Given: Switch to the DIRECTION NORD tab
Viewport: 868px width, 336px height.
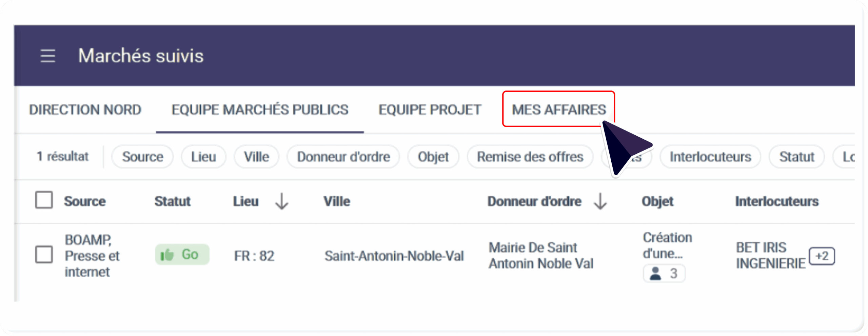Looking at the screenshot, I should point(85,110).
